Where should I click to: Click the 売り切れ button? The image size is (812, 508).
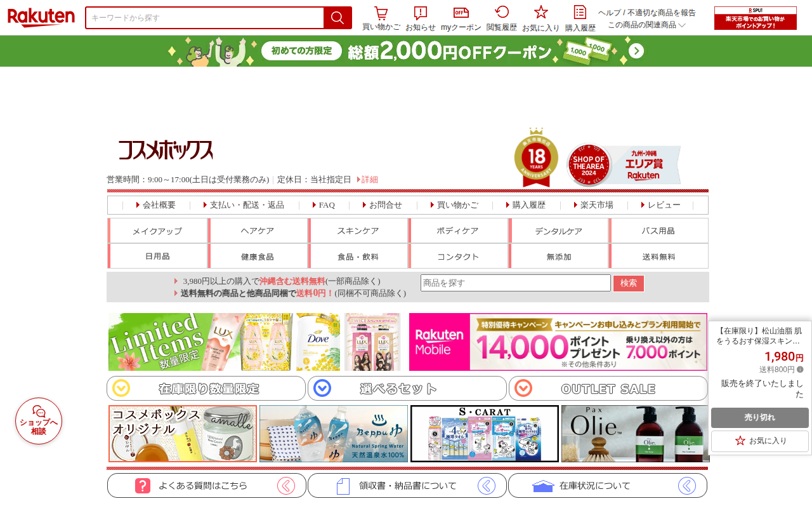tap(760, 418)
